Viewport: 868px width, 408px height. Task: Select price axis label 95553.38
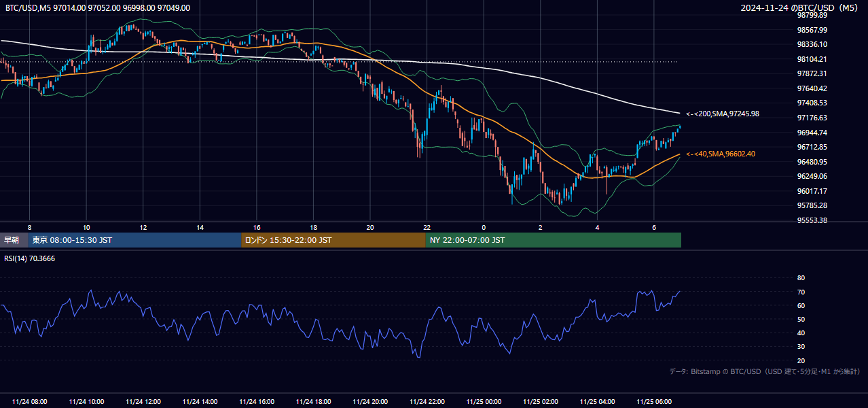[x=813, y=220]
